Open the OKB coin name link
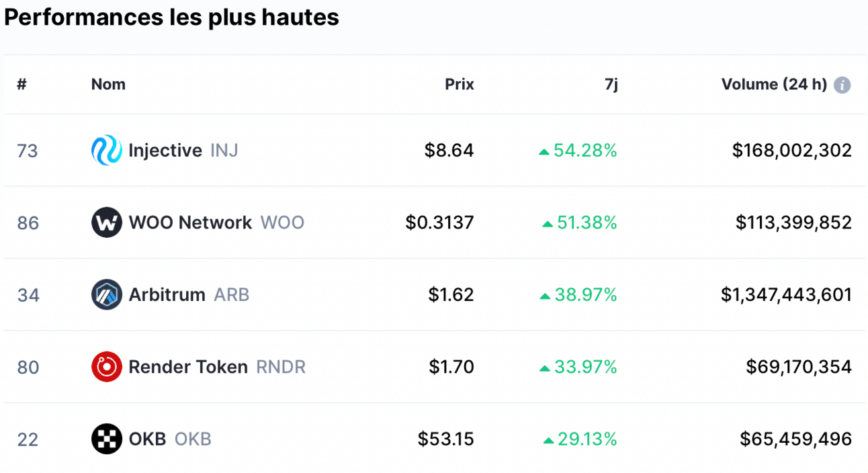The width and height of the screenshot is (868, 473). [x=170, y=439]
